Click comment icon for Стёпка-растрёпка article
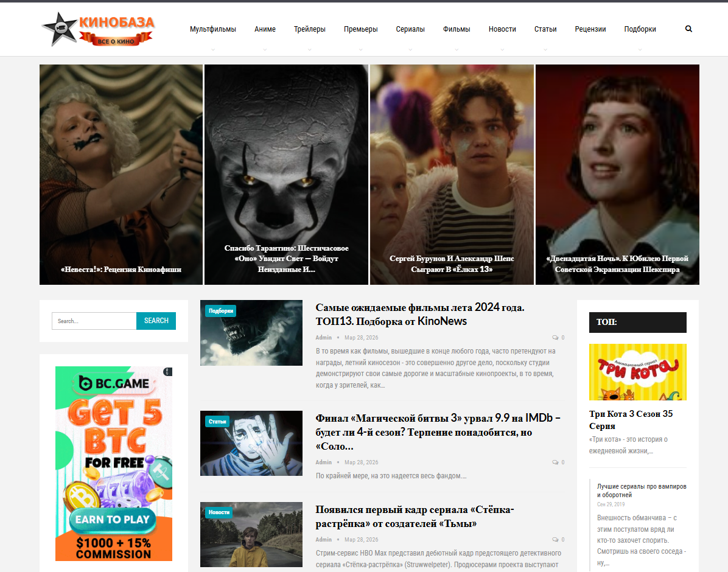Screen dimensions: 728x572 tap(555, 540)
